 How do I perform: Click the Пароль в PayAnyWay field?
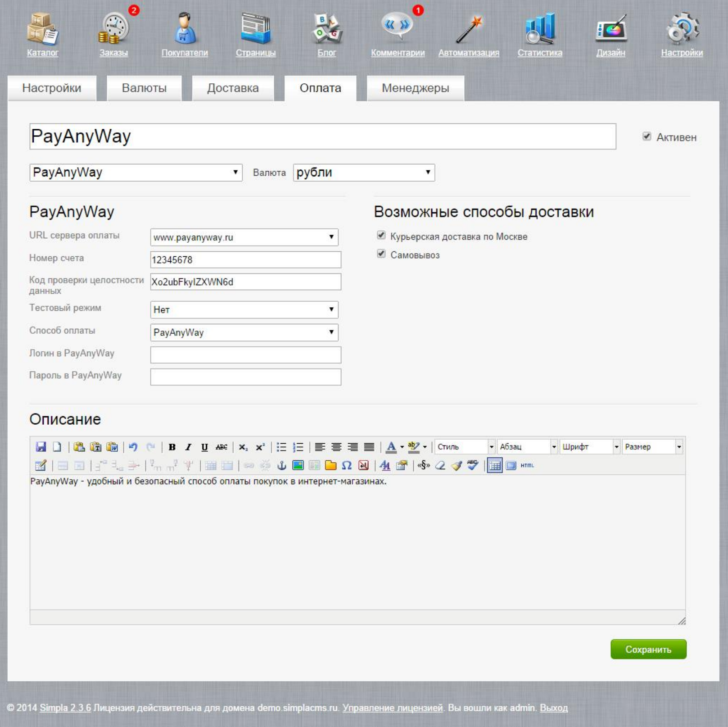pos(246,377)
